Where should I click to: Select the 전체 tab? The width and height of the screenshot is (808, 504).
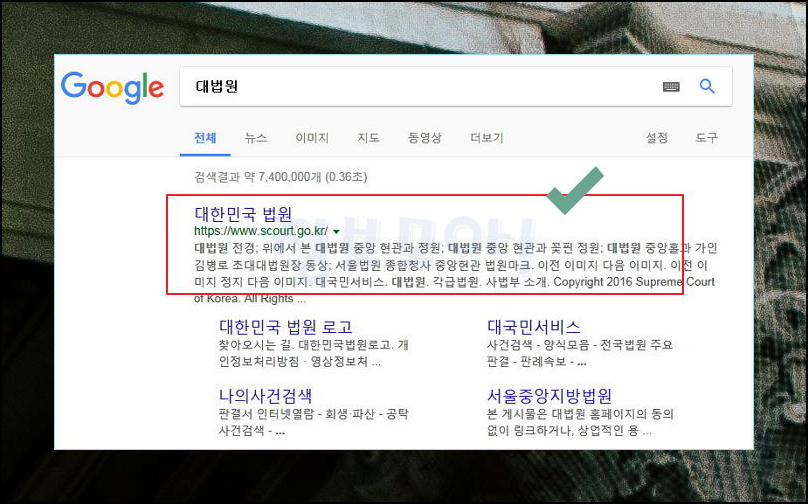pos(205,138)
